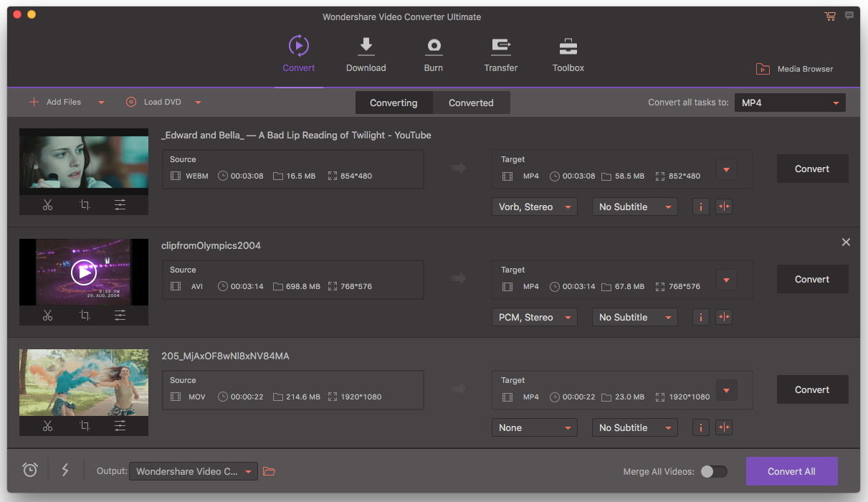Open effects sliders icon under 205_MjAx video
The height and width of the screenshot is (502, 868).
pos(120,426)
